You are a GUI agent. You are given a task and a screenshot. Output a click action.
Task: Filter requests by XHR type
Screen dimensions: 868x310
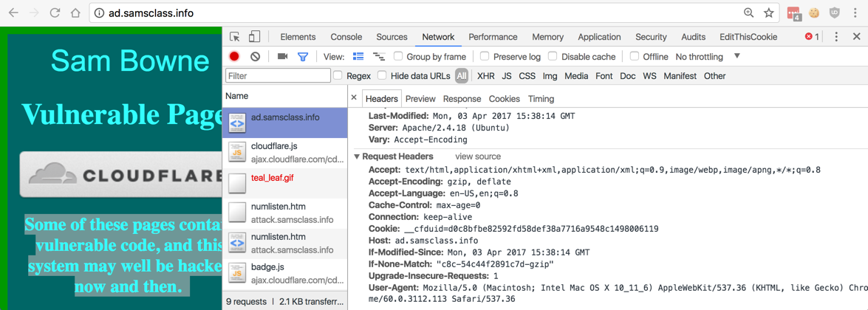(x=485, y=76)
